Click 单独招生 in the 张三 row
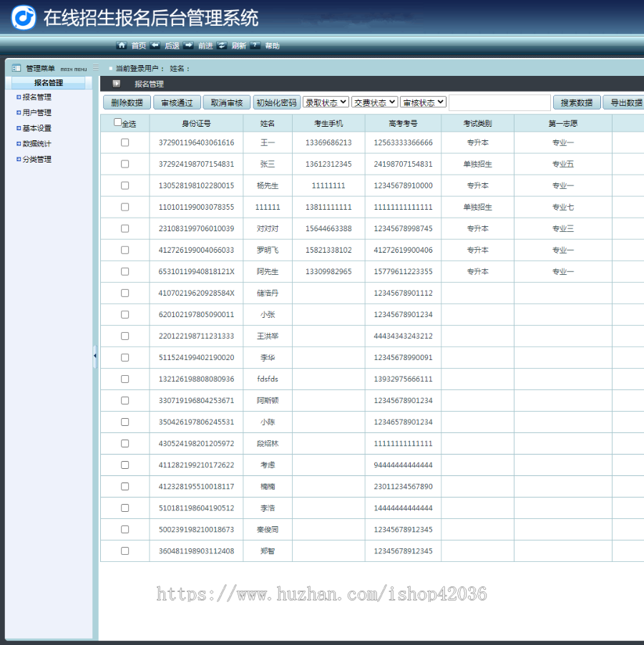644x645 pixels. click(x=477, y=164)
